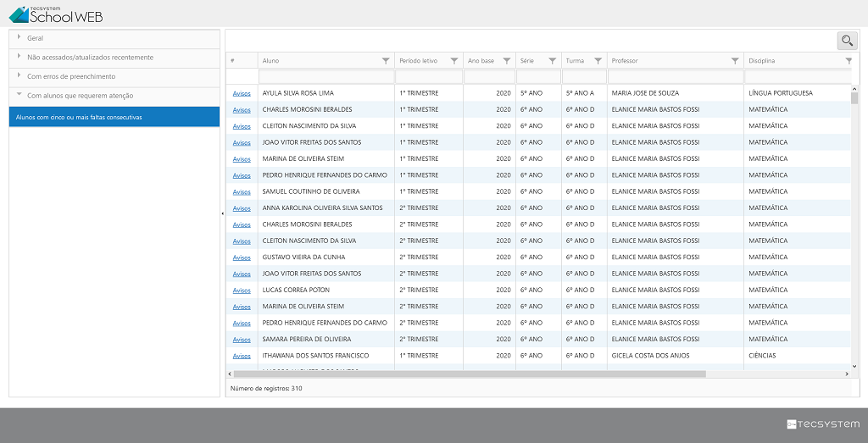Open filter icon on Período letivo column
This screenshot has height=443, width=868.
click(x=454, y=61)
